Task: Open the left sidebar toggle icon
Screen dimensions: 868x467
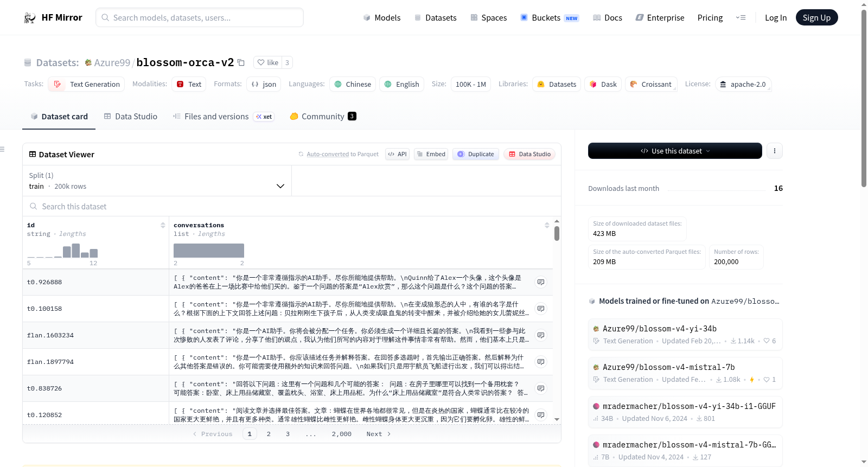Action: (x=3, y=149)
